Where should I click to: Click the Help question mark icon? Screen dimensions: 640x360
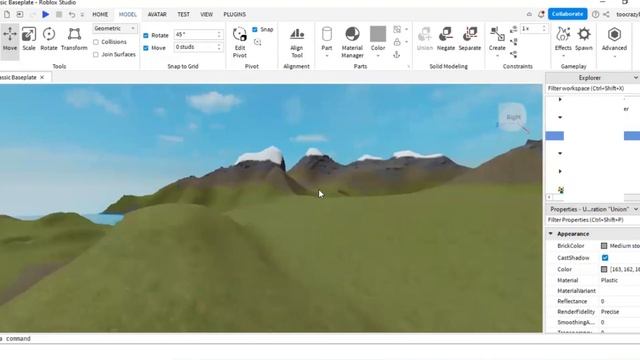pyautogui.click(x=596, y=14)
